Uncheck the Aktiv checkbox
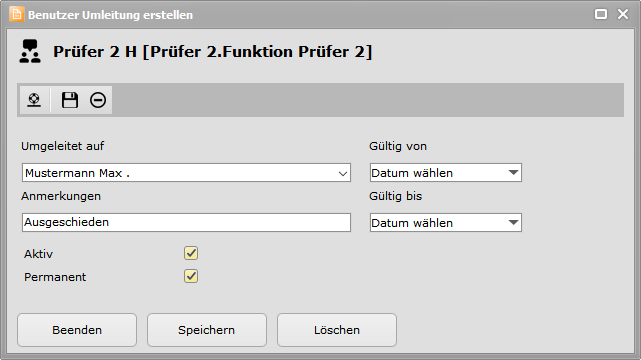 [x=191, y=253]
